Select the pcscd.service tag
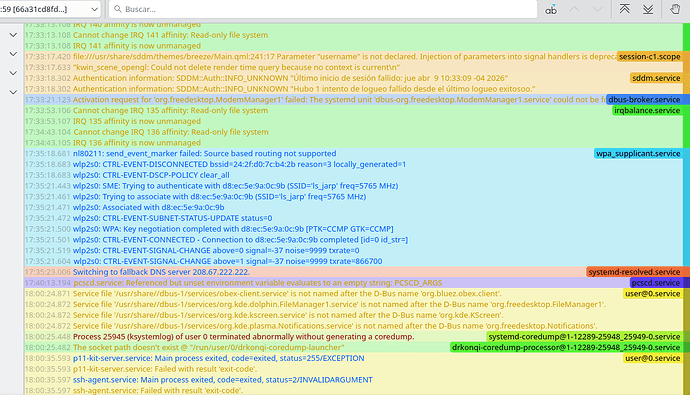Screen dimensions: 690x395 click(x=656, y=283)
